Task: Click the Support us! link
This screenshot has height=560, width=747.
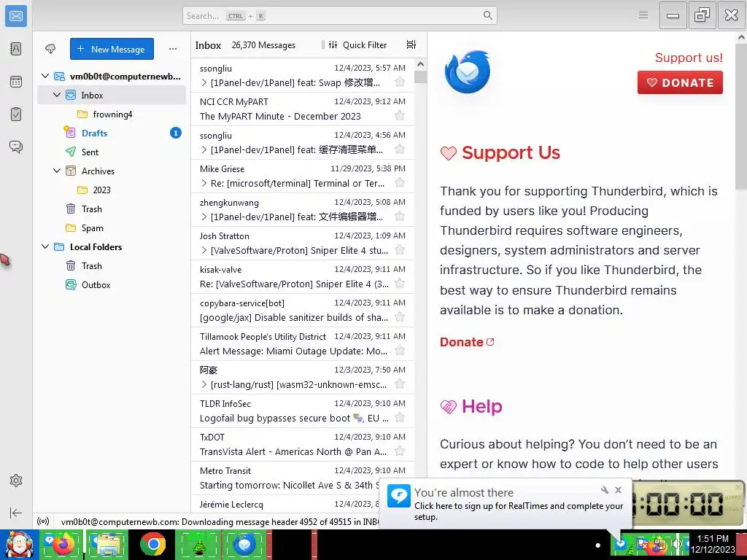Action: 689,58
